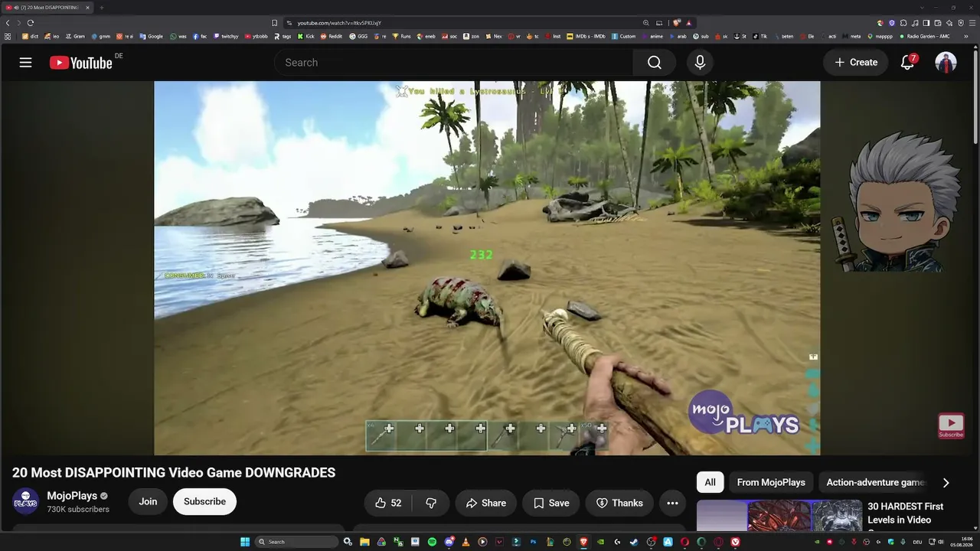
Task: Subscribe to MojoPlays
Action: 204,501
